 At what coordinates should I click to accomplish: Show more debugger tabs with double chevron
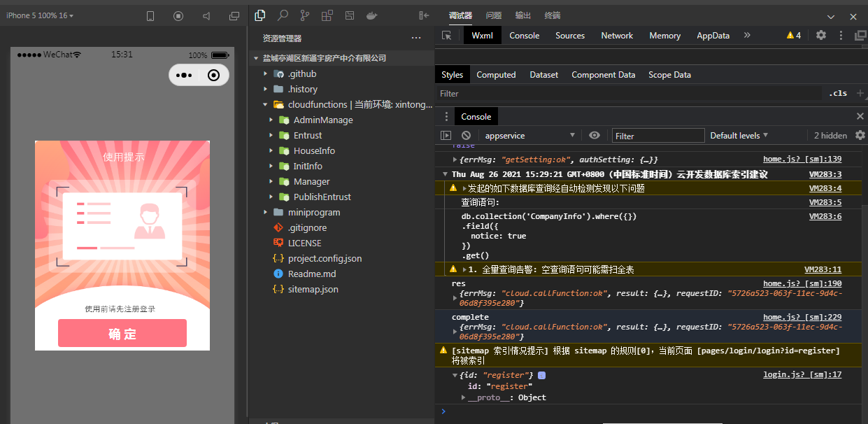[747, 35]
